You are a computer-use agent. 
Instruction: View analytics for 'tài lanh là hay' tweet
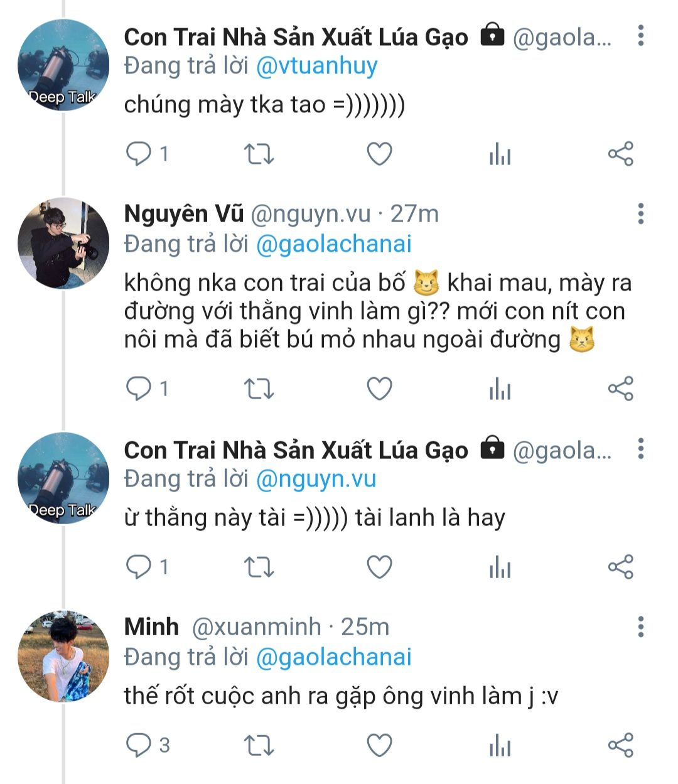500,567
